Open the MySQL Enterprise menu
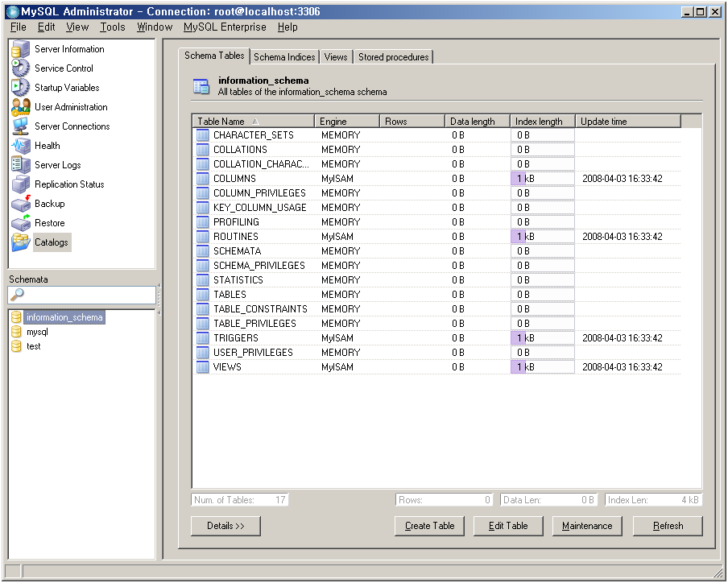 (x=225, y=27)
